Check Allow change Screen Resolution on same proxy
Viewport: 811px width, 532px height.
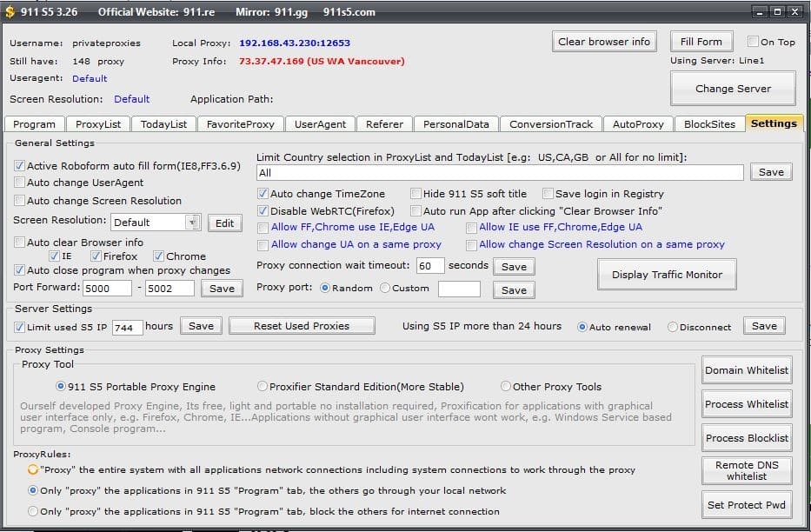[x=471, y=244]
